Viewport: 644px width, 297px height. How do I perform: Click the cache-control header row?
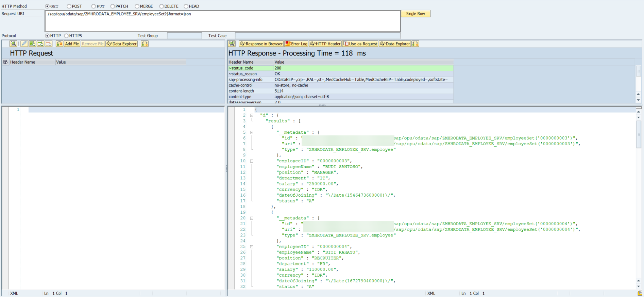[340, 85]
